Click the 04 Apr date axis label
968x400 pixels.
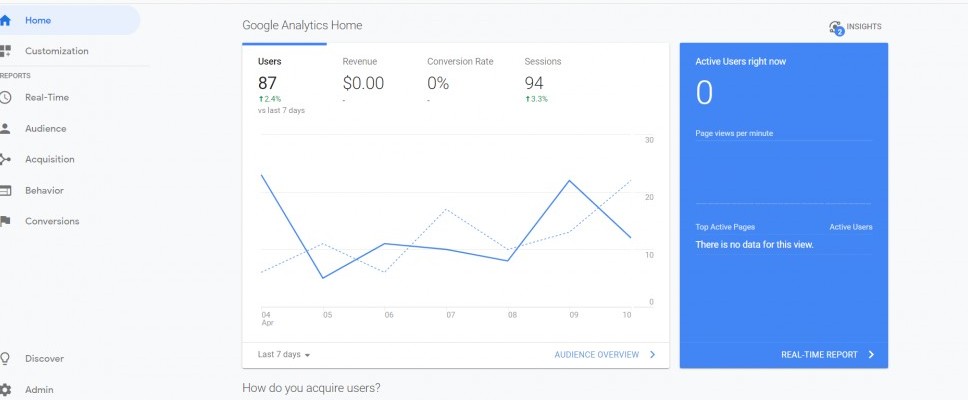[x=266, y=319]
